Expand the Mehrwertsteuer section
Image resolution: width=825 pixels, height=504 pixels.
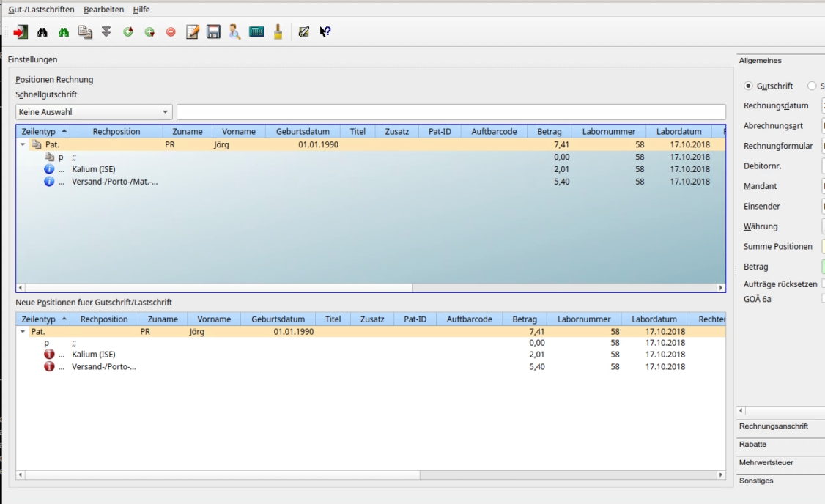coord(766,463)
